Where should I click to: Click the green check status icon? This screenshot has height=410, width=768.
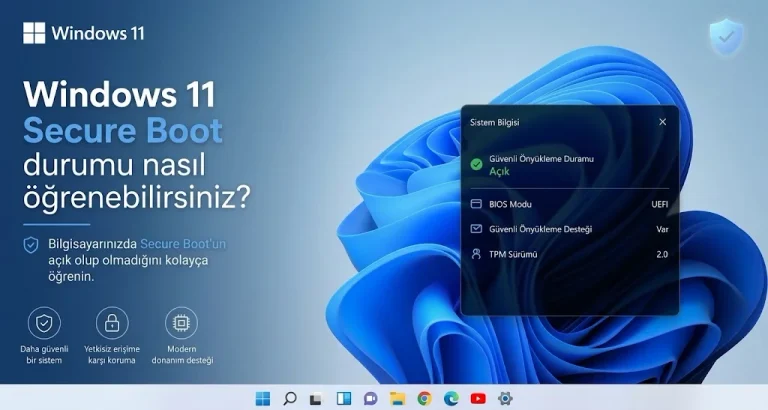tap(476, 165)
